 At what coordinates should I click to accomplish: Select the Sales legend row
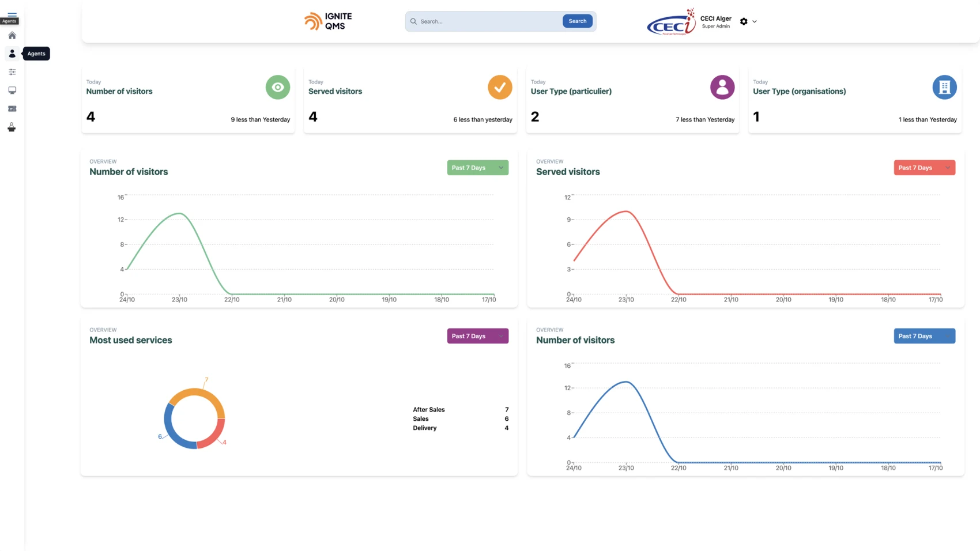[x=461, y=419]
